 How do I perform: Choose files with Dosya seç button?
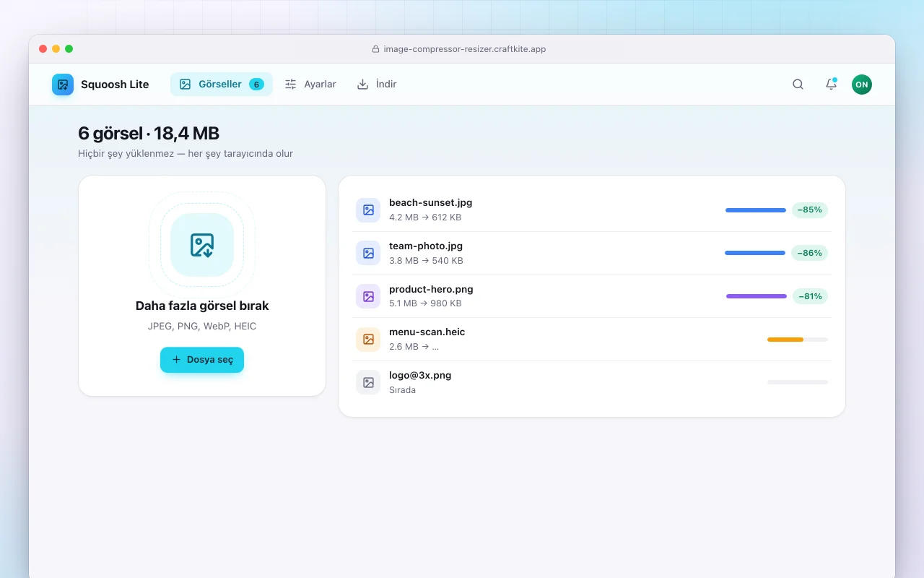pos(202,360)
